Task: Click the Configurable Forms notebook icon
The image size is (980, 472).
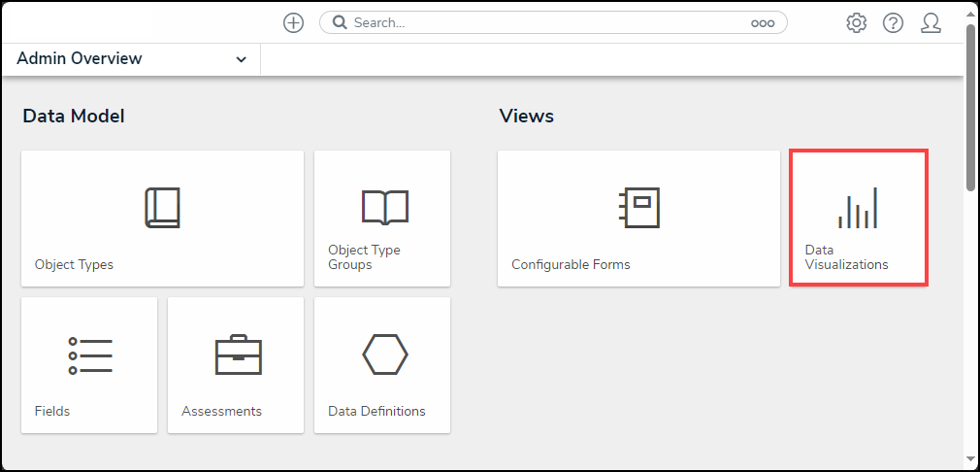Action: click(x=638, y=208)
